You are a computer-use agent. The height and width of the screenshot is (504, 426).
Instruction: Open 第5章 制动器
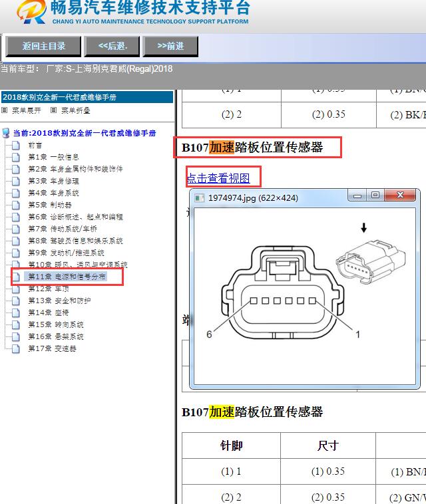[x=50, y=205]
